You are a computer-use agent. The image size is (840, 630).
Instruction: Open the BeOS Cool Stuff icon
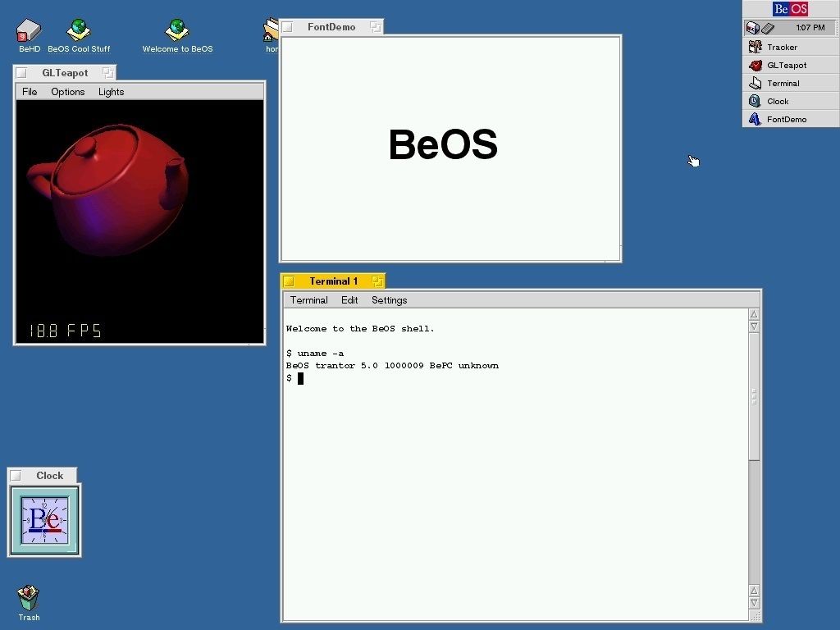79,31
